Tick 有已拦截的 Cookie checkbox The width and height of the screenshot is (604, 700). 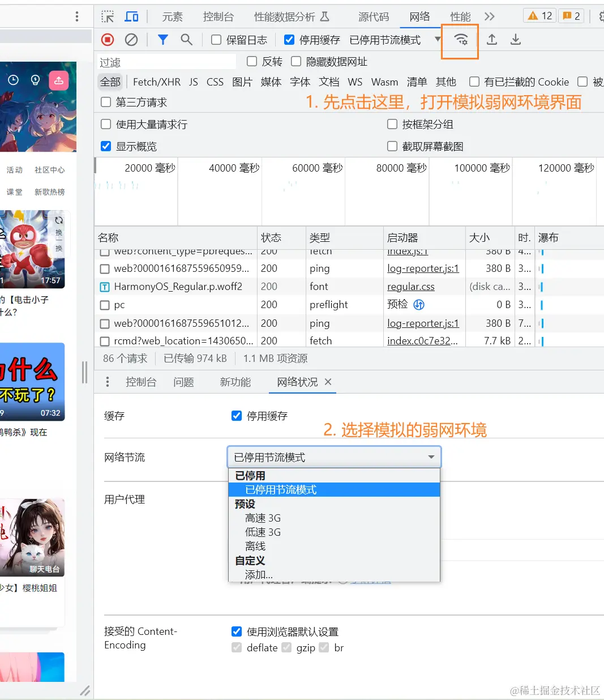pos(474,82)
